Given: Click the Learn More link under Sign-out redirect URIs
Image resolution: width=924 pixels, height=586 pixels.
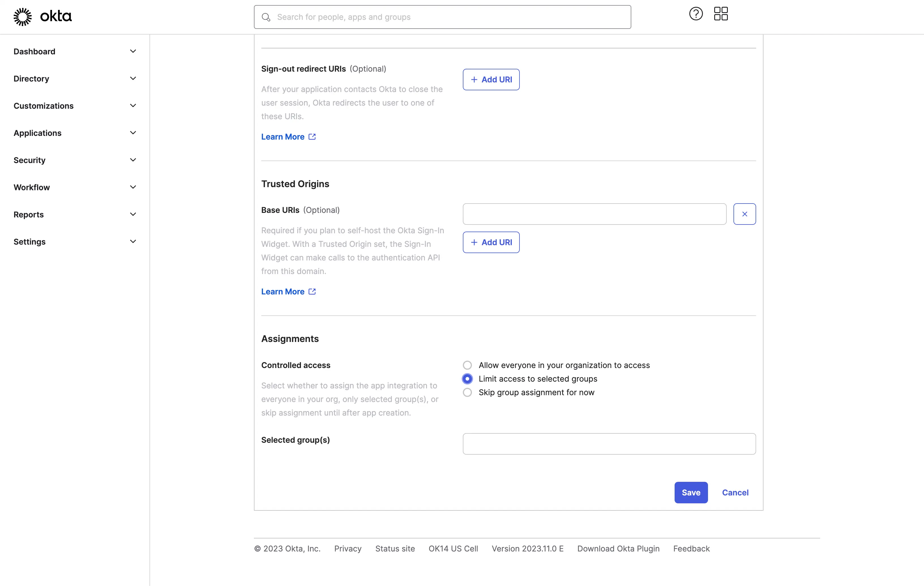Looking at the screenshot, I should tap(283, 137).
